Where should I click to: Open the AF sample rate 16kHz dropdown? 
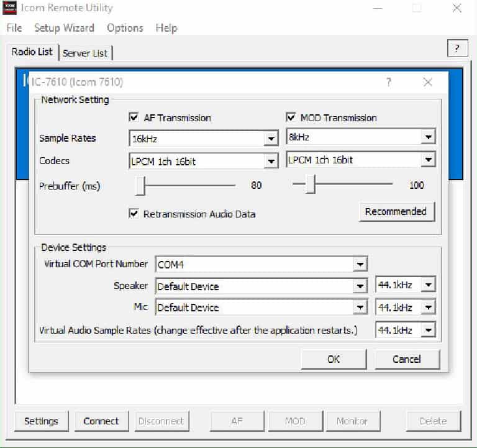click(x=270, y=139)
